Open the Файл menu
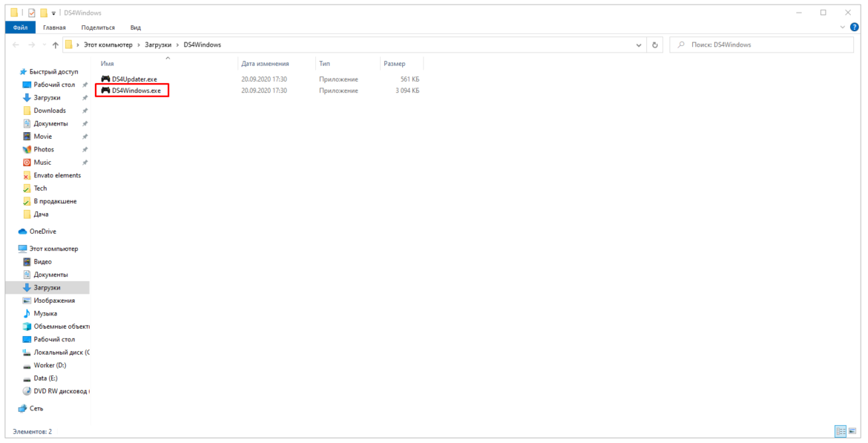 click(x=20, y=27)
